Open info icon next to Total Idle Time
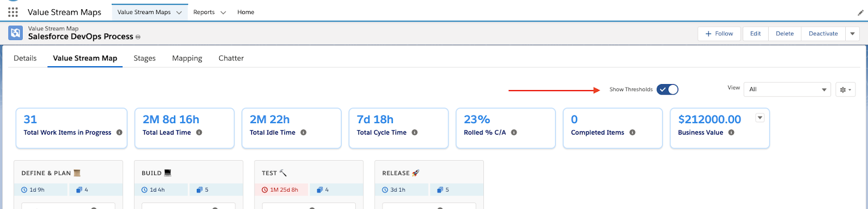 pyautogui.click(x=303, y=132)
